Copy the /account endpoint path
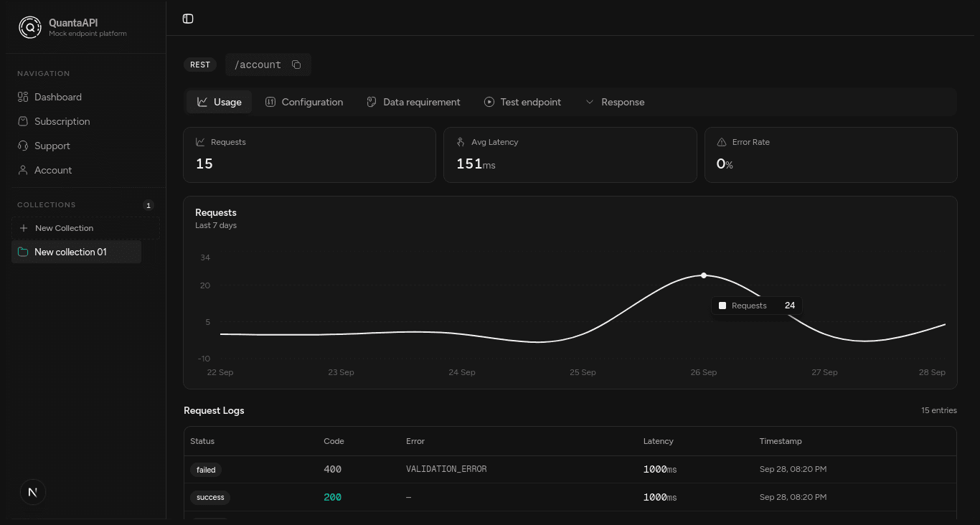Screen dimensions: 980x525 296,65
